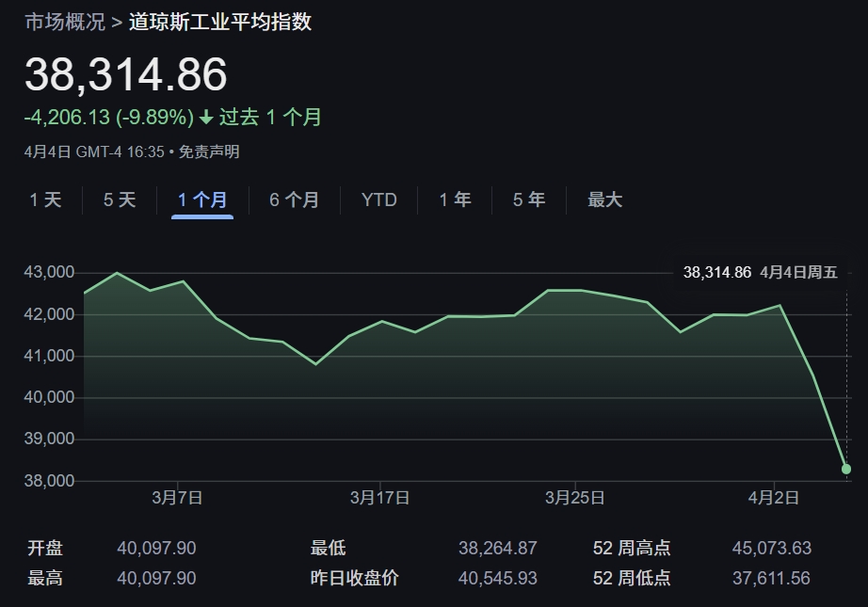
Task: Click the down arrow change indicator icon
Action: [206, 118]
